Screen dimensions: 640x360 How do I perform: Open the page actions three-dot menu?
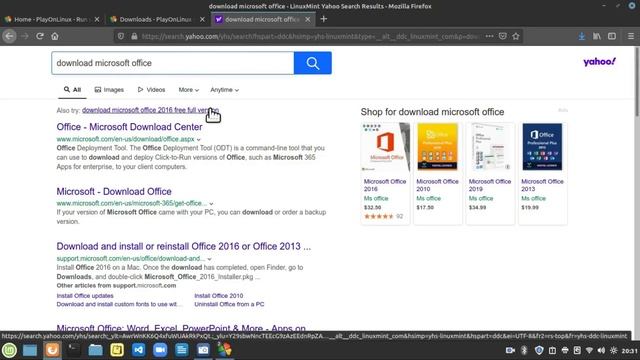(x=489, y=36)
